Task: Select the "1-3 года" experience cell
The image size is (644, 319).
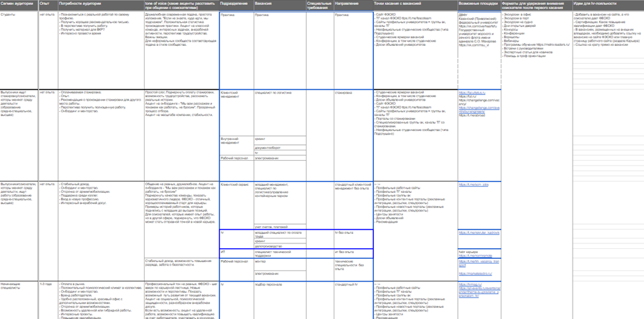Action: point(48,300)
